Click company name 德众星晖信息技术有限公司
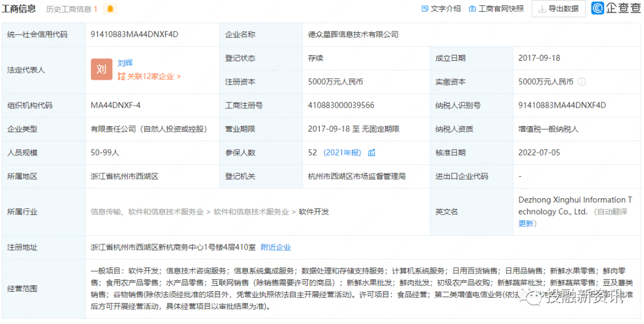 click(353, 35)
